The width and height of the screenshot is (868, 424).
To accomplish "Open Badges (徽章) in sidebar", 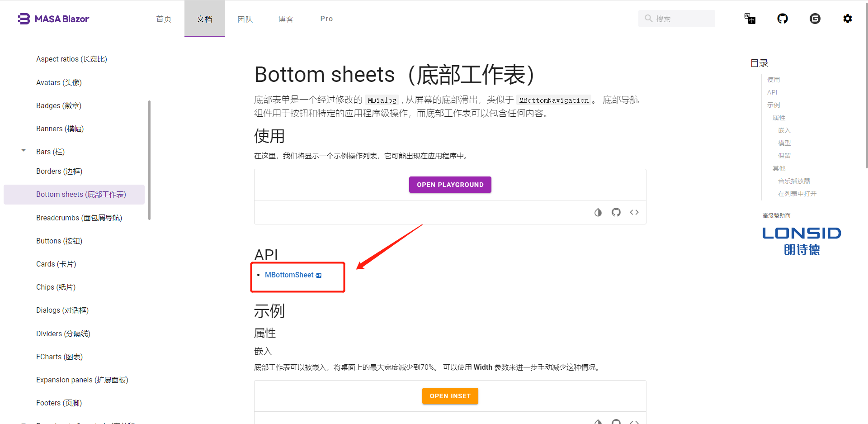I will coord(59,105).
